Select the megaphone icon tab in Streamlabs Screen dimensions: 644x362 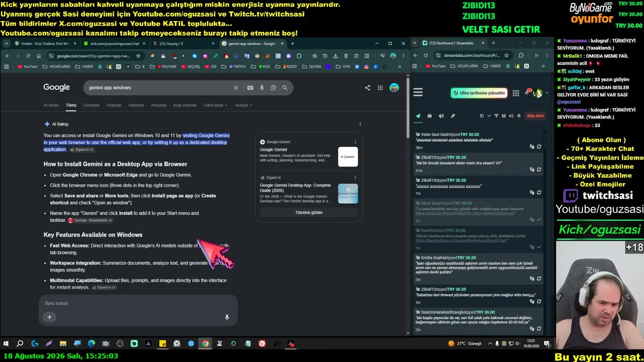click(441, 116)
